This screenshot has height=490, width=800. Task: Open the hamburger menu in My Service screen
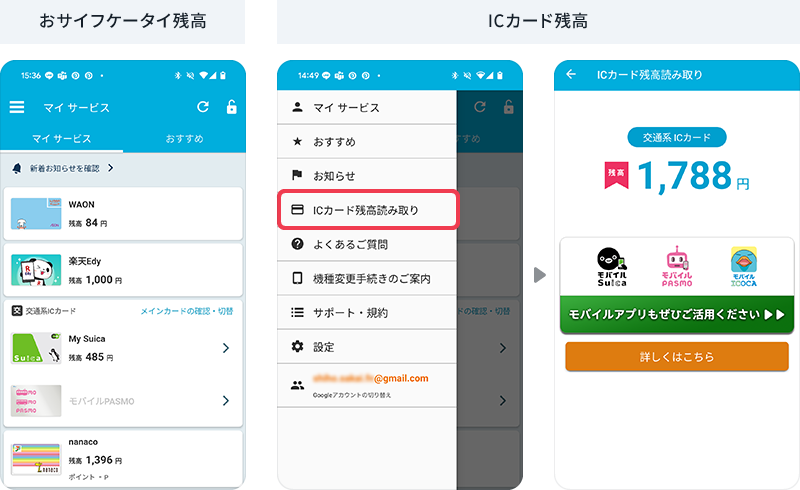click(x=17, y=107)
